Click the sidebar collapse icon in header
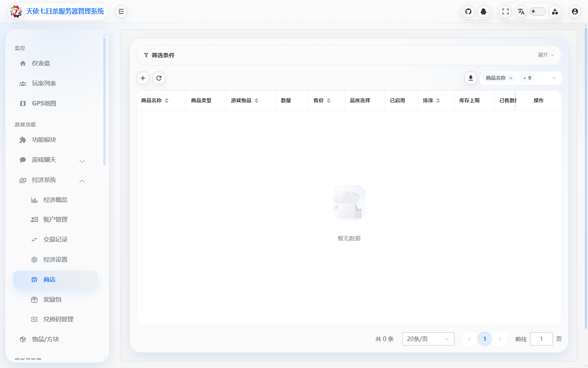 121,11
